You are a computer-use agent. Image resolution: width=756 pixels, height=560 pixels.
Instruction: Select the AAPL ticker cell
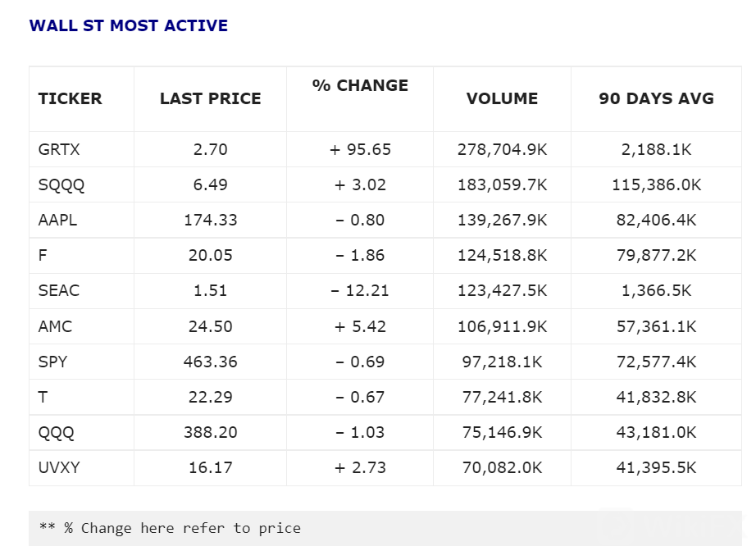(58, 220)
